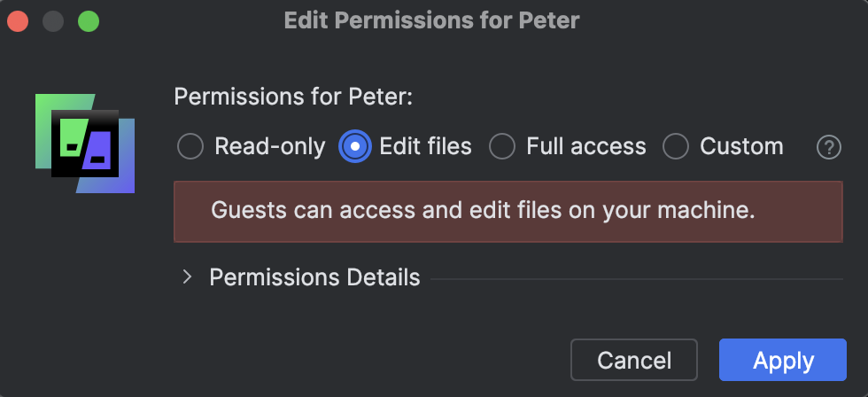
Task: Click the Full access text label
Action: click(586, 147)
